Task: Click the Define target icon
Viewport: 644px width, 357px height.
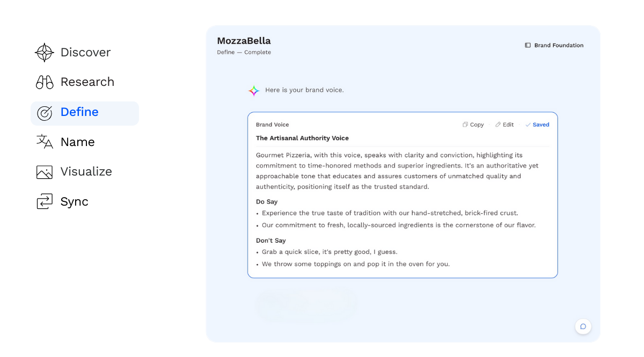Action: pos(45,113)
